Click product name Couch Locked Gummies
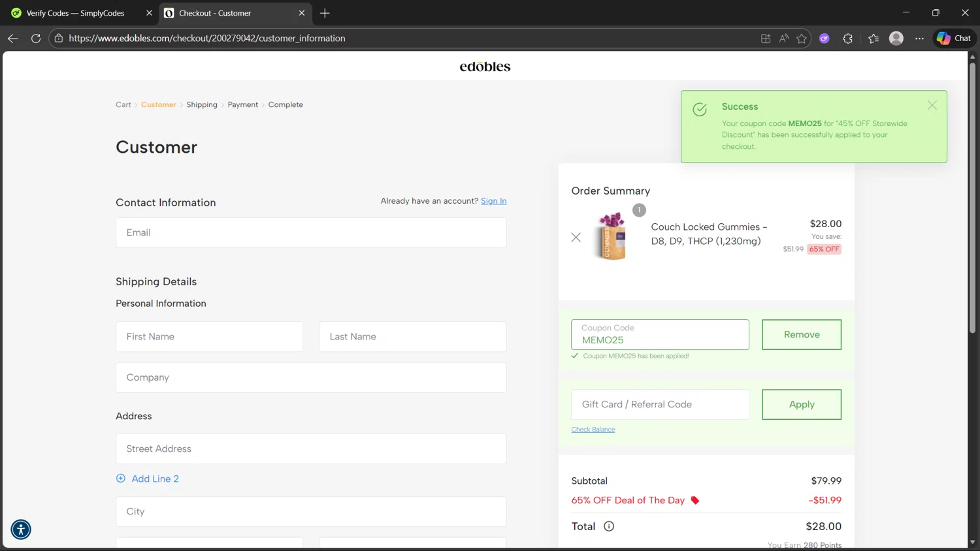 point(709,234)
